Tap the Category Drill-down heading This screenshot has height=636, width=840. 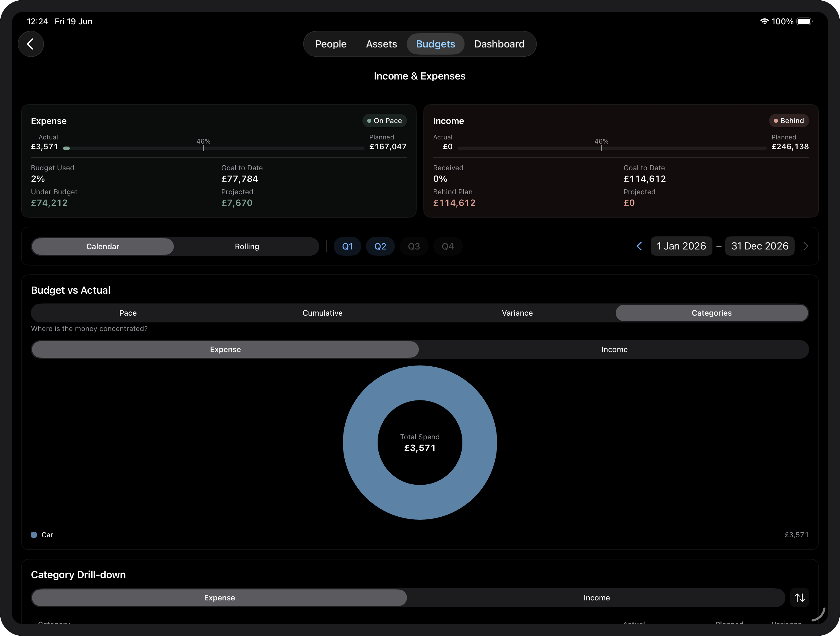click(x=78, y=575)
